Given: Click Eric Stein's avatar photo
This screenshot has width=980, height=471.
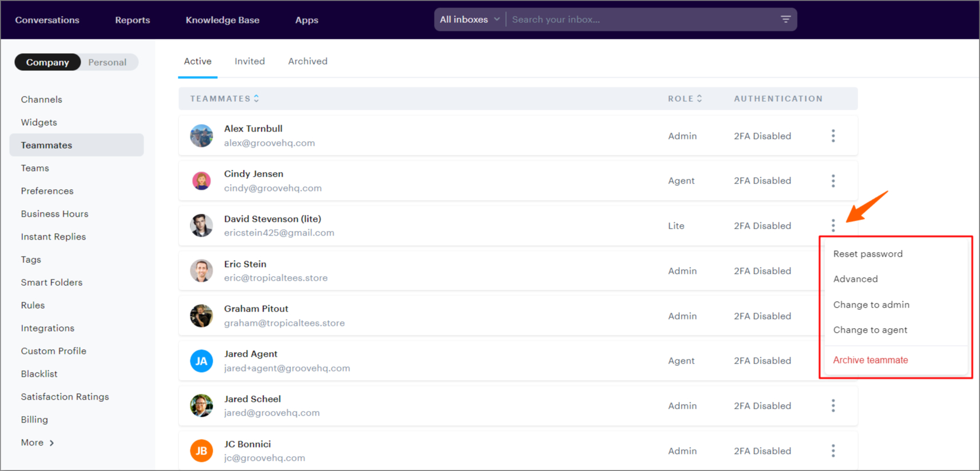Looking at the screenshot, I should click(201, 271).
